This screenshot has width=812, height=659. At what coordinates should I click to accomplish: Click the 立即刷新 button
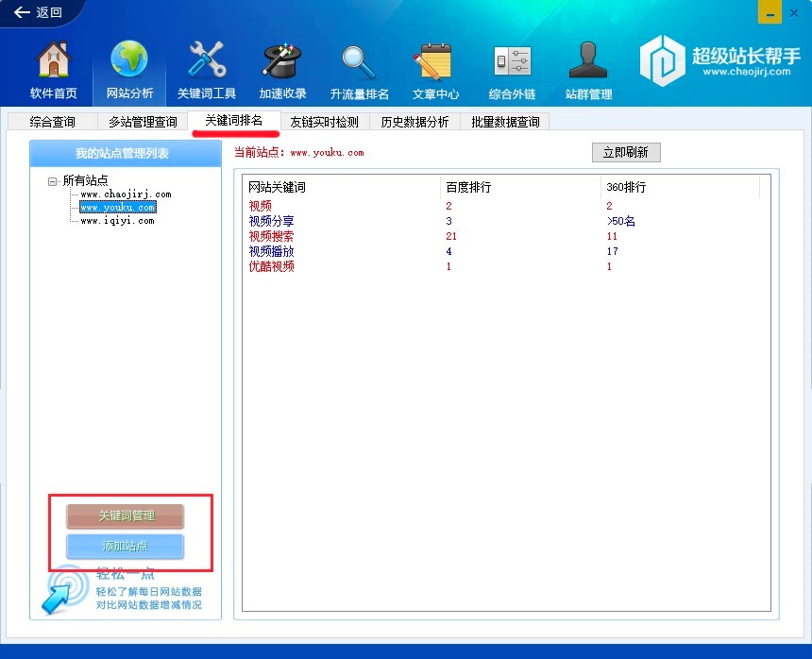point(626,152)
